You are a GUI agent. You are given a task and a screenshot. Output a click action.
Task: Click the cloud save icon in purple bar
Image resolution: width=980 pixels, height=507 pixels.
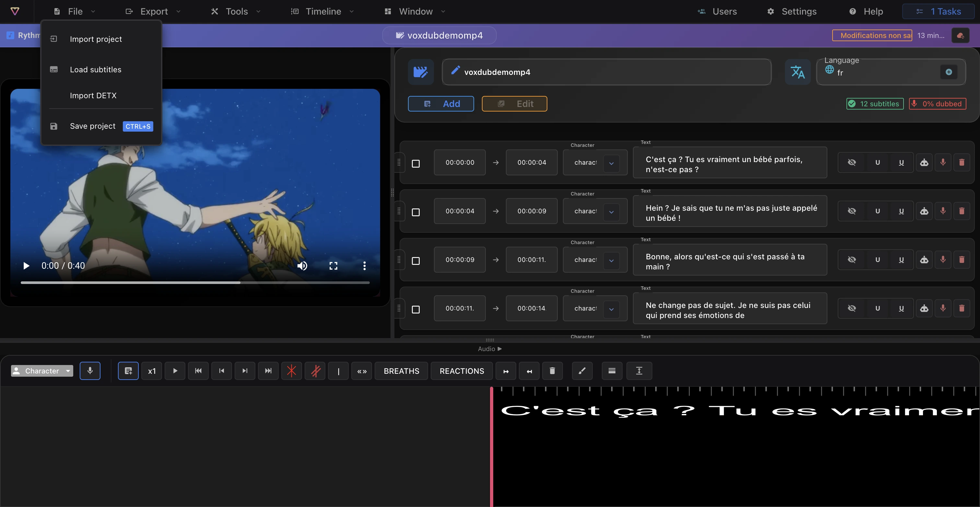960,35
